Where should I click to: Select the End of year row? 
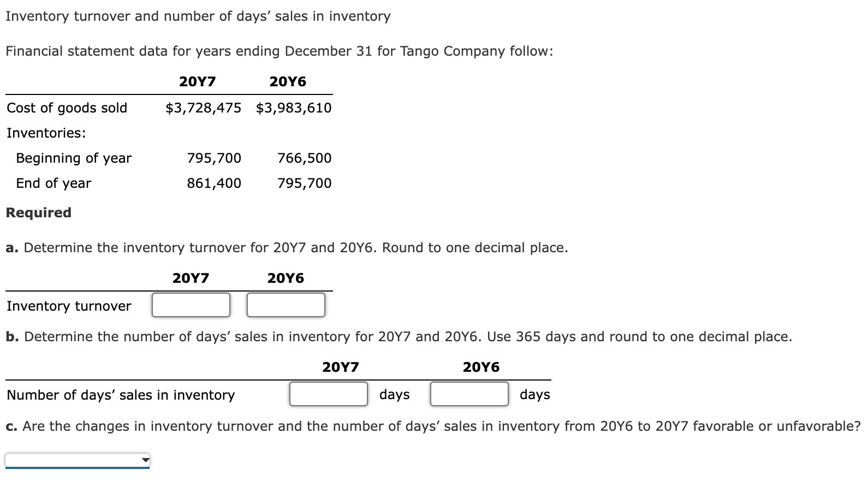(53, 183)
